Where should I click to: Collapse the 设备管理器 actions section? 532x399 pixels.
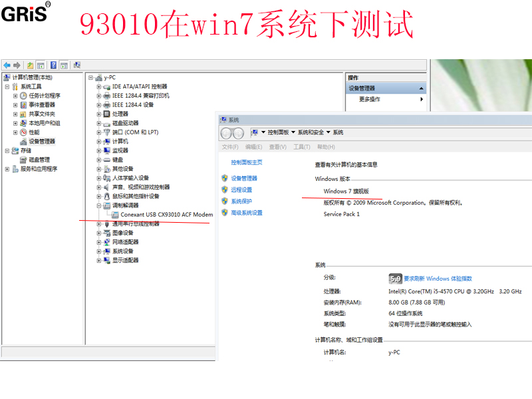pos(421,88)
